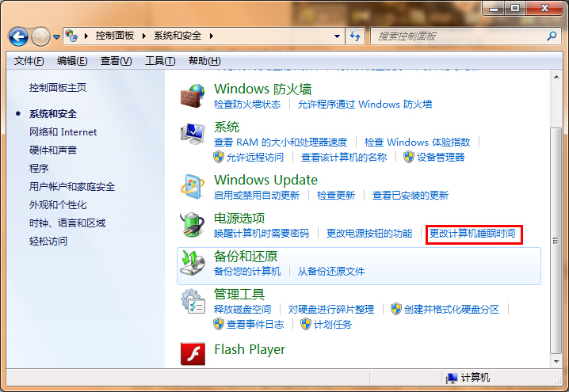Viewport: 569px width, 392px height.
Task: Open the 文件(F) menu
Action: pos(29,61)
